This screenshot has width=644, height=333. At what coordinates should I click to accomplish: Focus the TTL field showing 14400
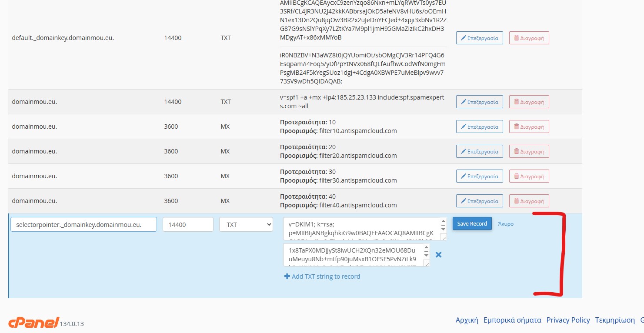[x=188, y=225]
